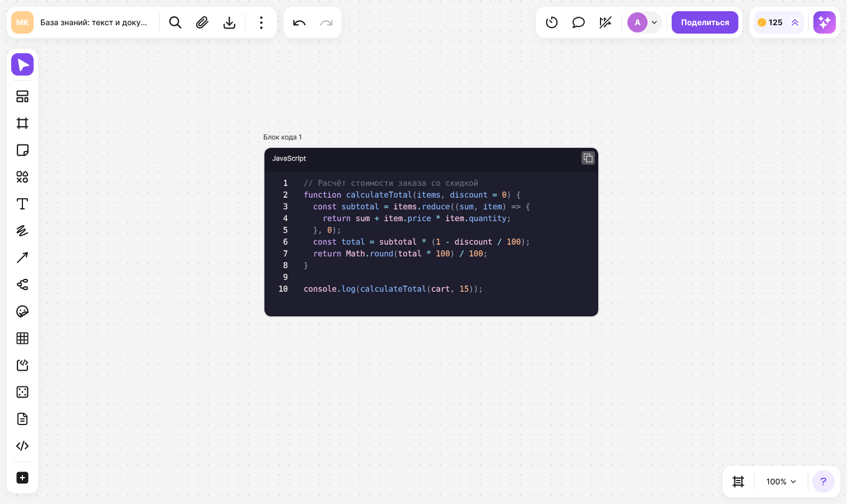The height and width of the screenshot is (504, 847).
Task: Select the code block tool
Action: point(22,446)
